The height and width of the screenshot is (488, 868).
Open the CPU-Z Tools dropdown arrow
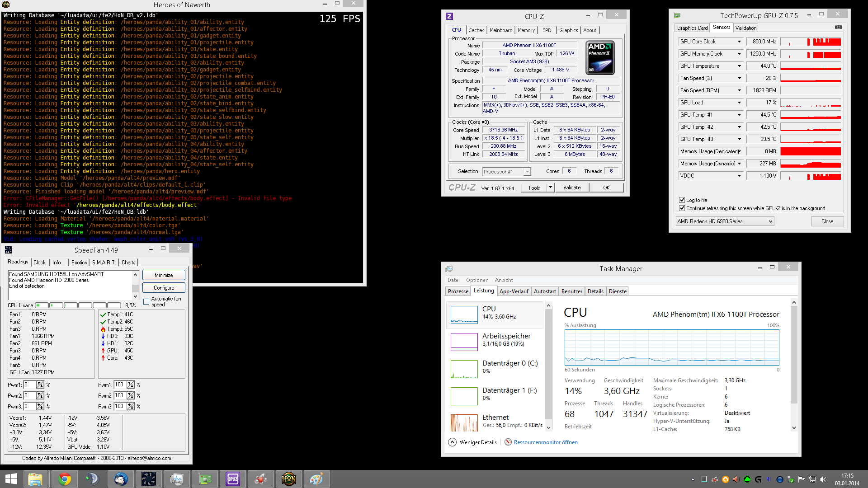(550, 188)
